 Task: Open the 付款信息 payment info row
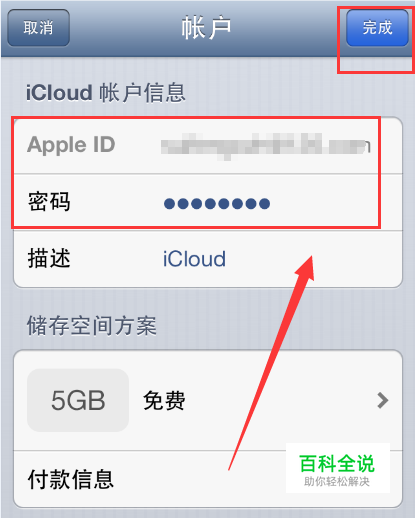pyautogui.click(x=208, y=479)
